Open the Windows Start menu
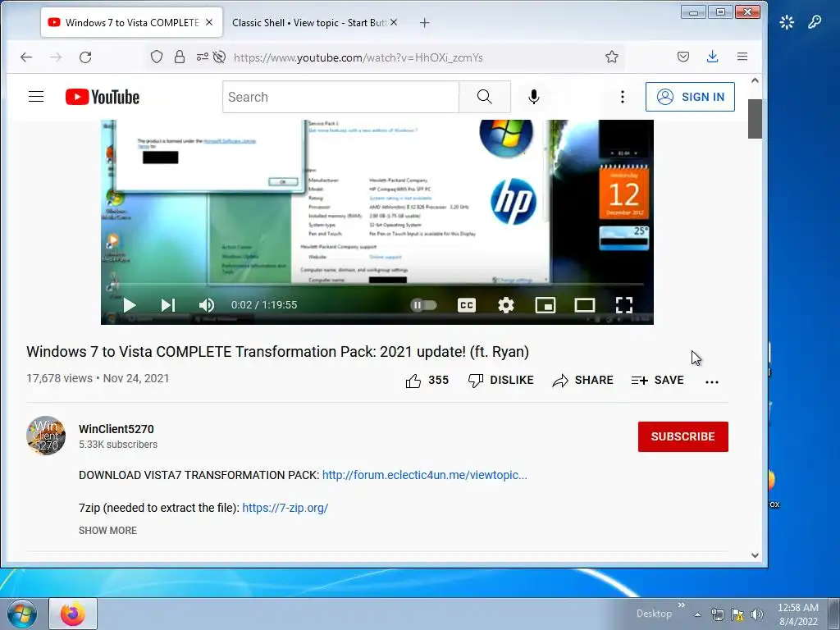The width and height of the screenshot is (840, 630). [22, 614]
